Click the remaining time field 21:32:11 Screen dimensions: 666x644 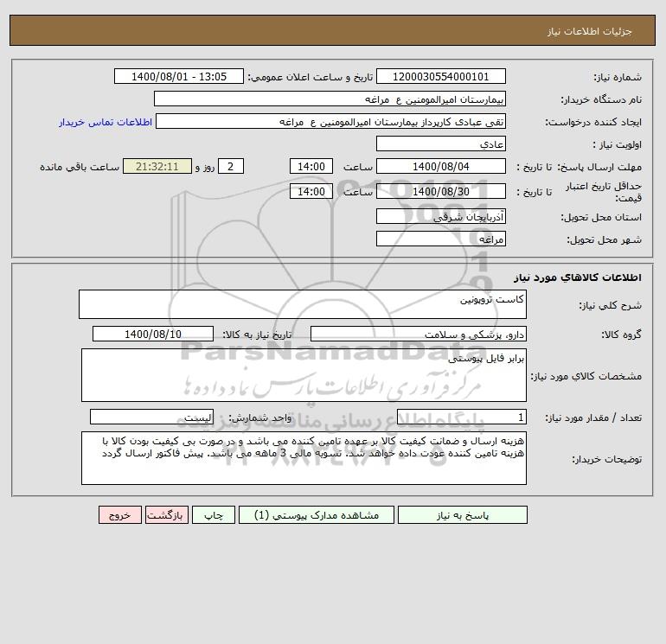pyautogui.click(x=157, y=167)
